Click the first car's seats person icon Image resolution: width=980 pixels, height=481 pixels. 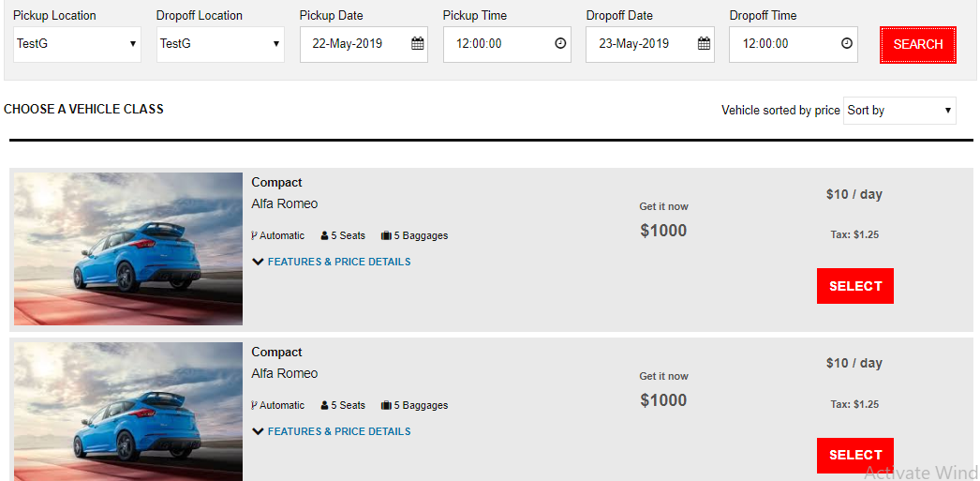click(324, 235)
